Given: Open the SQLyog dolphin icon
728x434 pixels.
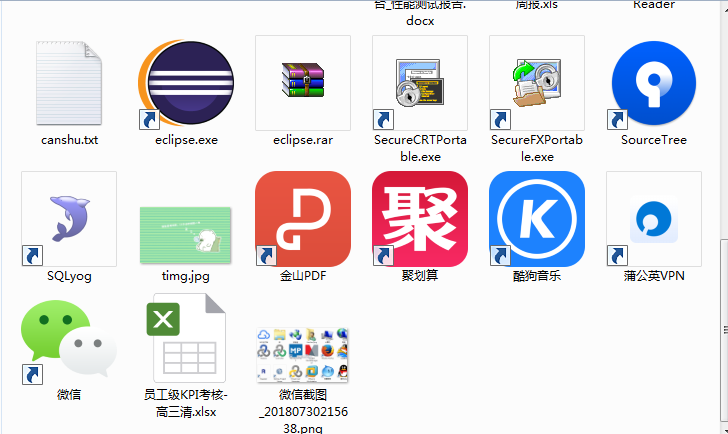Looking at the screenshot, I should [69, 219].
